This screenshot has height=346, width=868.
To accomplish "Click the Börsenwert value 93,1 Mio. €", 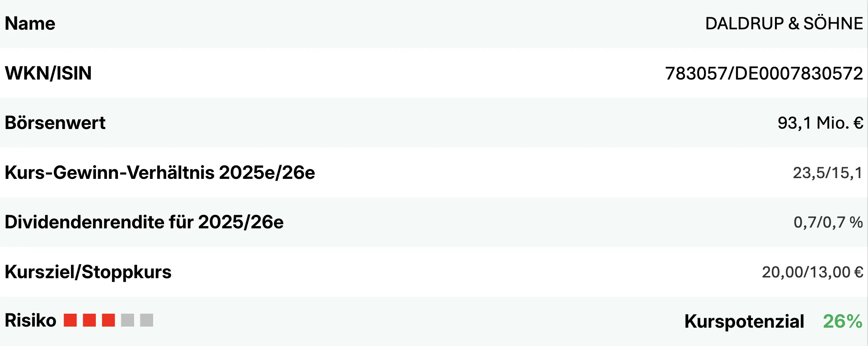I will (820, 123).
